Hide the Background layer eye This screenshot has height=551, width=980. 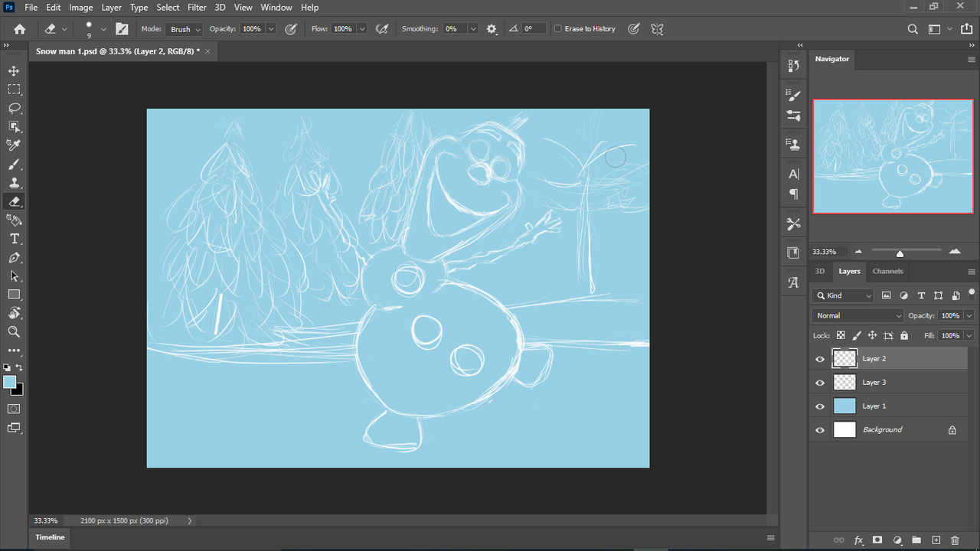(820, 430)
